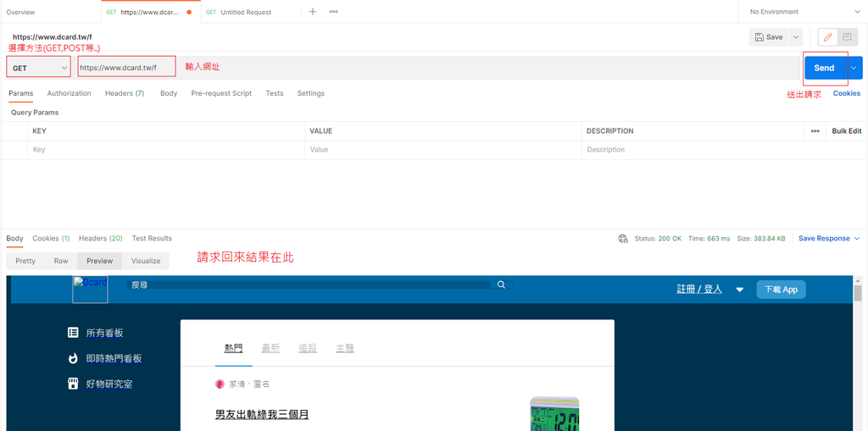Select the 追蹤 tab in preview
868x431 pixels.
(x=308, y=349)
